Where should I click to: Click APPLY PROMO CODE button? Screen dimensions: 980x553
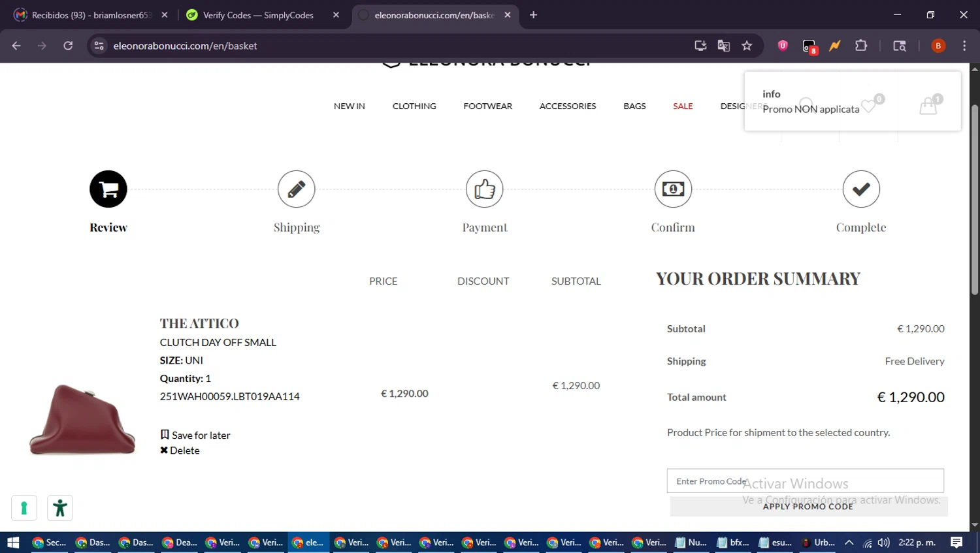(x=808, y=507)
